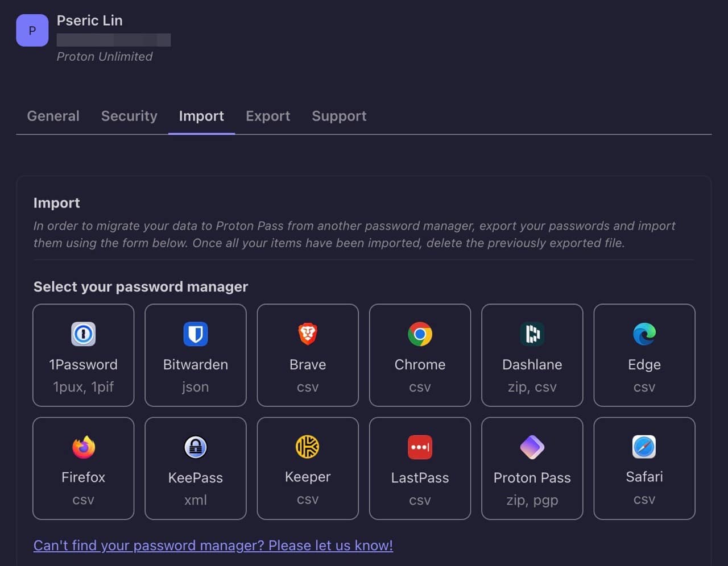Click the Import tab
This screenshot has height=566, width=728.
click(x=201, y=116)
